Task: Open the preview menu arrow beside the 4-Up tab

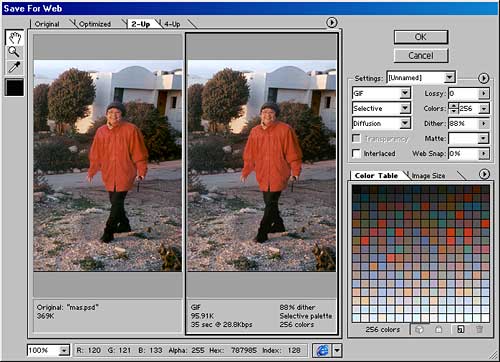Action: pos(331,22)
